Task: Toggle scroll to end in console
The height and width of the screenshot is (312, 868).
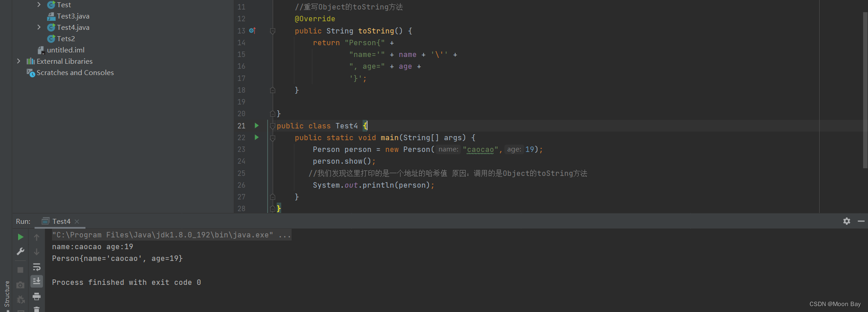Action: pos(37,281)
